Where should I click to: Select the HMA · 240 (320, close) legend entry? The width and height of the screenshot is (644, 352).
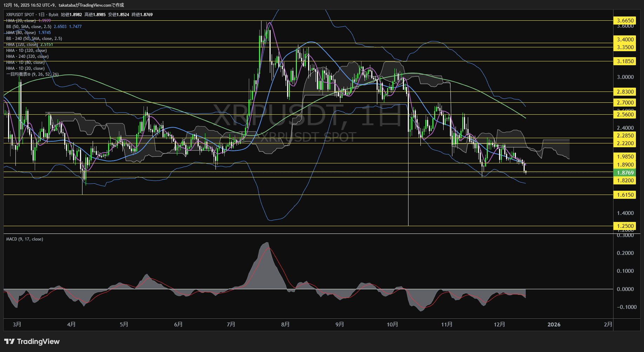click(x=27, y=56)
